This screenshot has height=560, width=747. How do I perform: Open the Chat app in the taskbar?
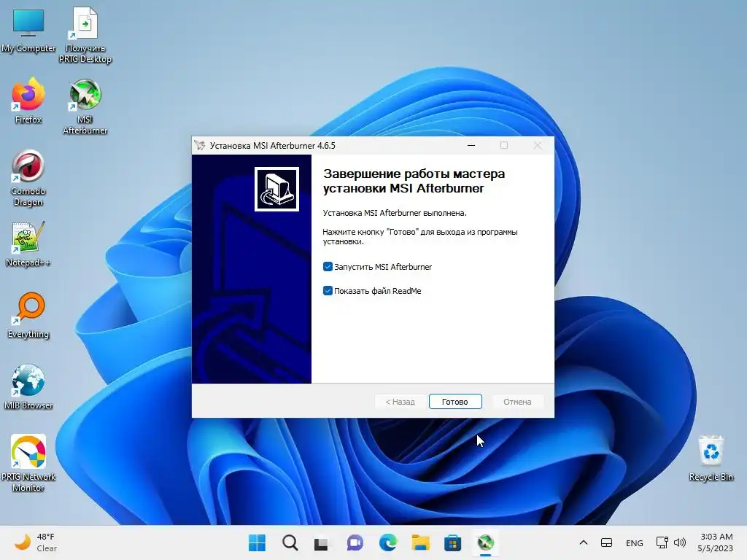click(x=355, y=542)
